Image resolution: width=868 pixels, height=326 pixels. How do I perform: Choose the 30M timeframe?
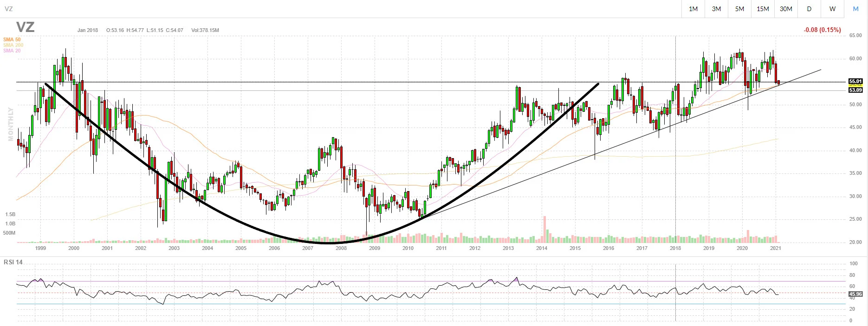click(x=786, y=9)
